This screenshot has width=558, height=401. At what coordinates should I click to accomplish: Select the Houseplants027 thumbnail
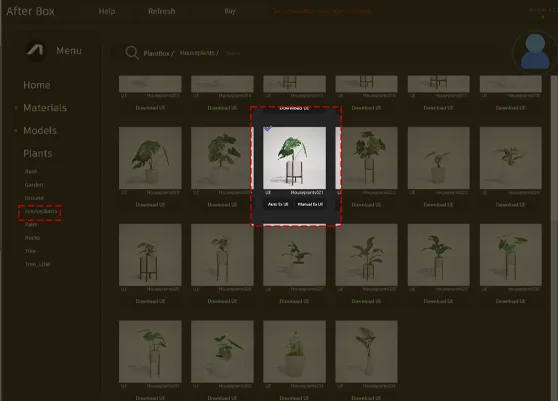pyautogui.click(x=294, y=255)
